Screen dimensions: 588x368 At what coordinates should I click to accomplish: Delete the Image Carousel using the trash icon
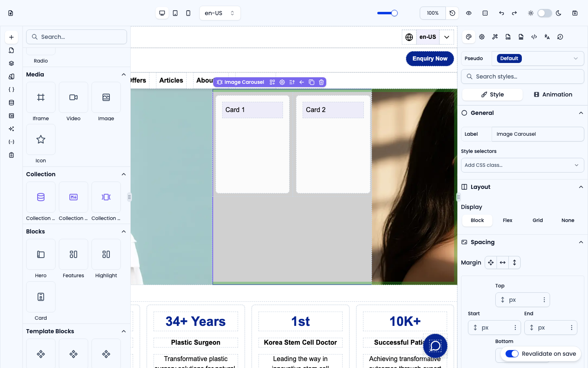click(321, 82)
